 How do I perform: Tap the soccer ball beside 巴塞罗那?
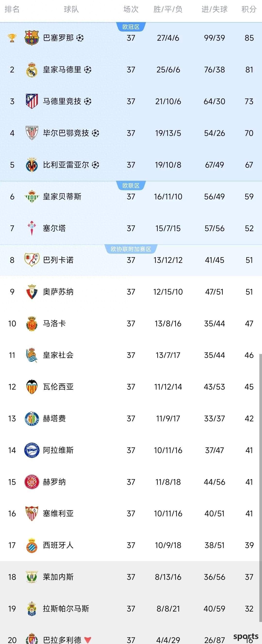tap(80, 38)
